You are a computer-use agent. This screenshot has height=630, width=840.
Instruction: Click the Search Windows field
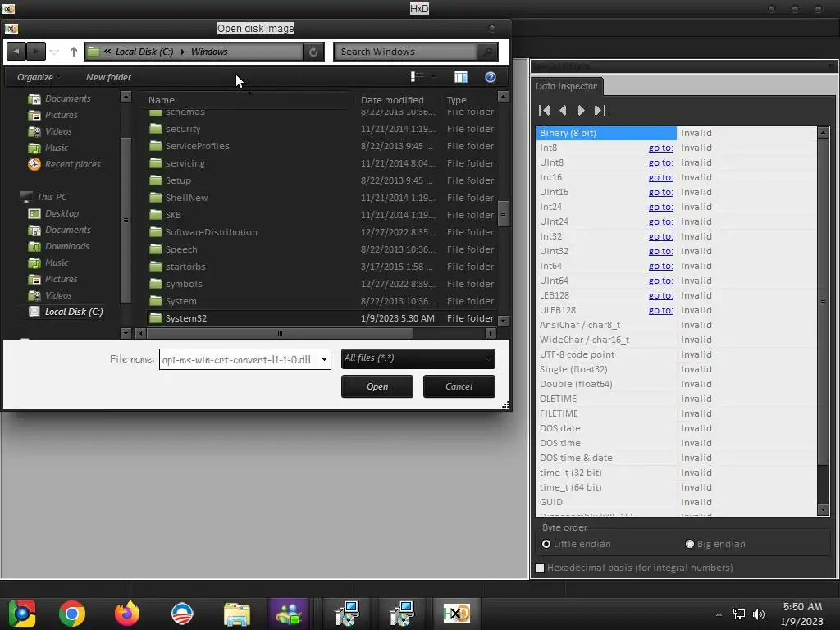[405, 52]
